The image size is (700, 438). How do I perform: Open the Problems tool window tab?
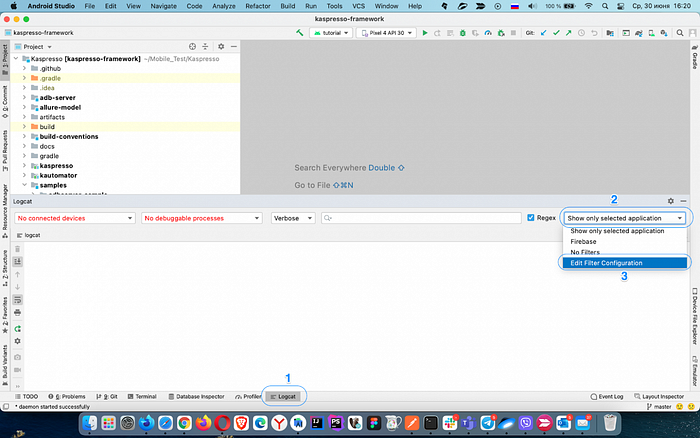[x=67, y=396]
